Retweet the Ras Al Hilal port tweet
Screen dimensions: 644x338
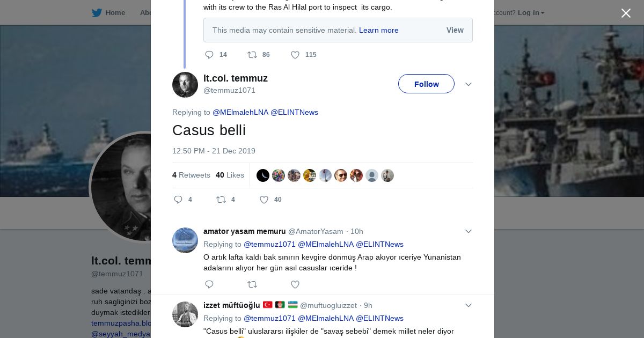(252, 55)
